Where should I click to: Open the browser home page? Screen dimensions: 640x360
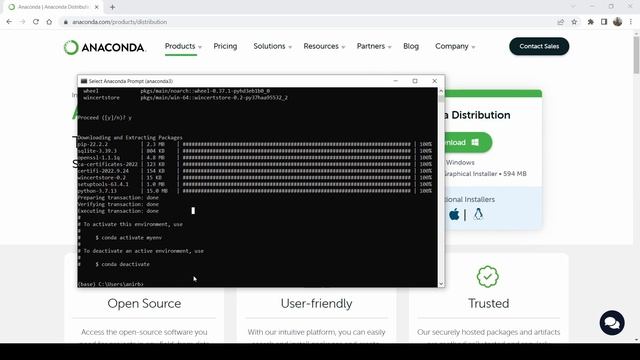point(49,22)
